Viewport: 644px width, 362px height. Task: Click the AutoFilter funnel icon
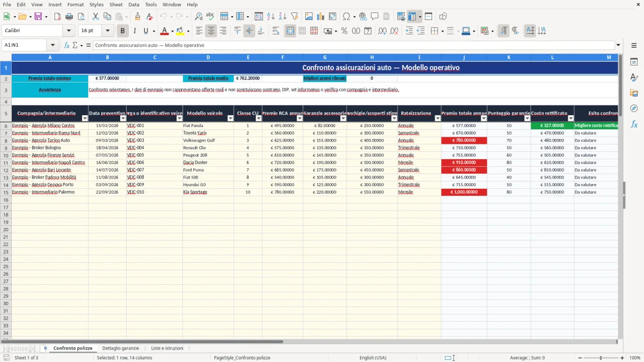click(x=294, y=17)
